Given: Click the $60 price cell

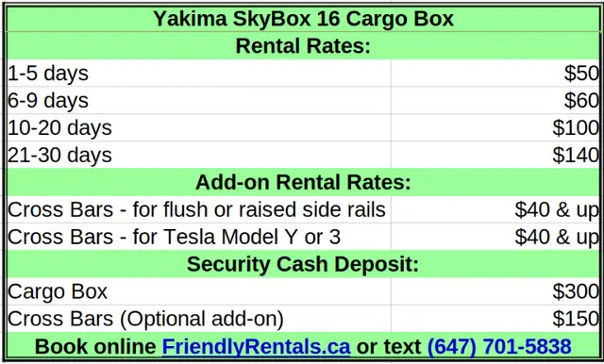Looking at the screenshot, I should (x=495, y=100).
